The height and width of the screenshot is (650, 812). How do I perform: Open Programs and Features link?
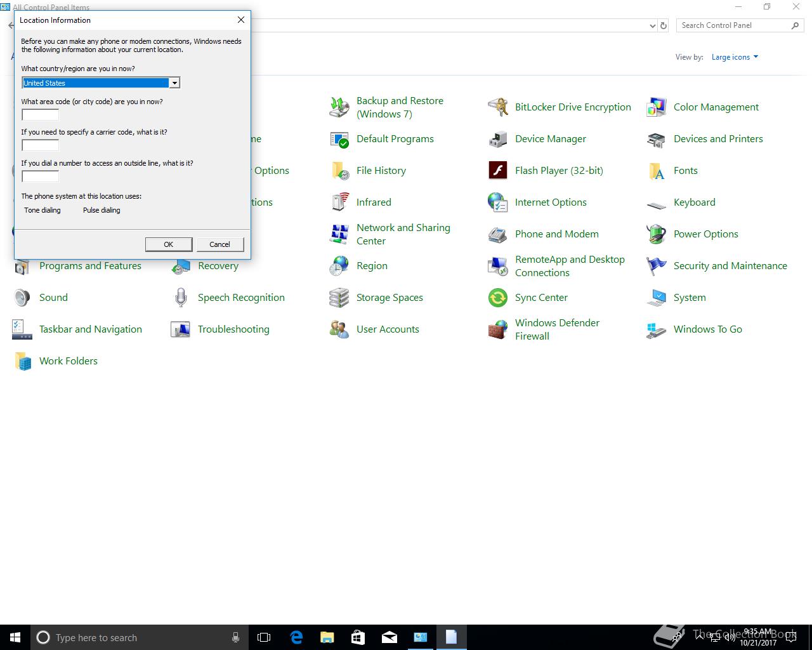(90, 266)
